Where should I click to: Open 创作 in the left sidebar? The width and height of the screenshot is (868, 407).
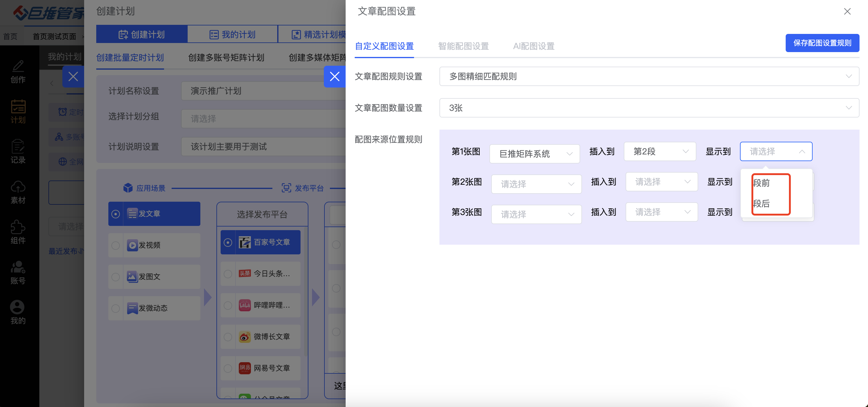(x=18, y=71)
